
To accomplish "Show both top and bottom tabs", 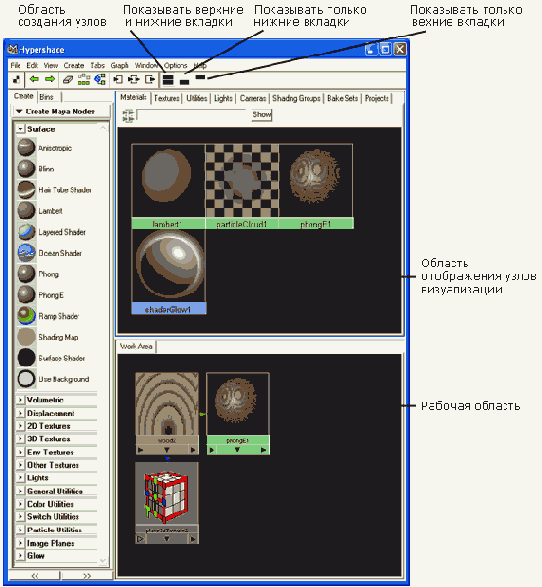I will 168,79.
